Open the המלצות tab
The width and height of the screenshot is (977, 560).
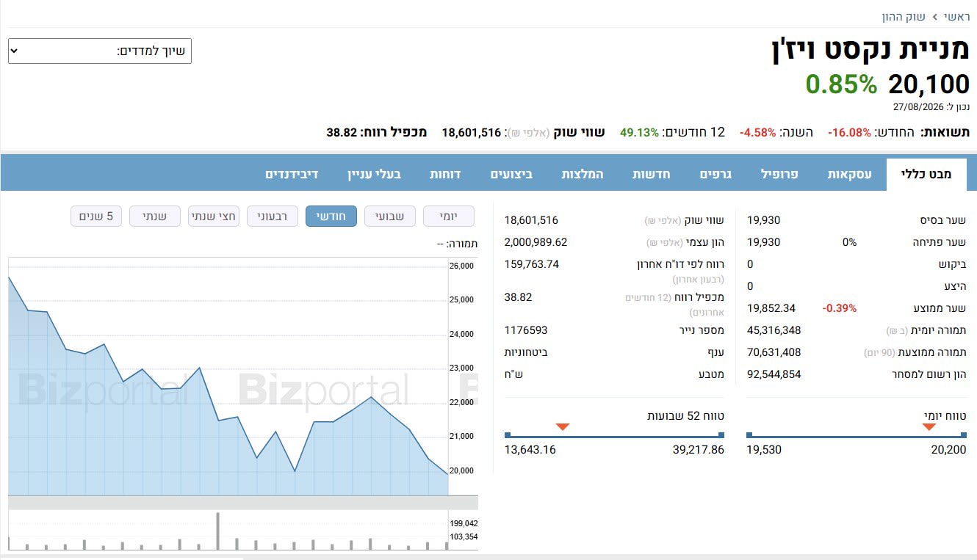click(x=583, y=174)
